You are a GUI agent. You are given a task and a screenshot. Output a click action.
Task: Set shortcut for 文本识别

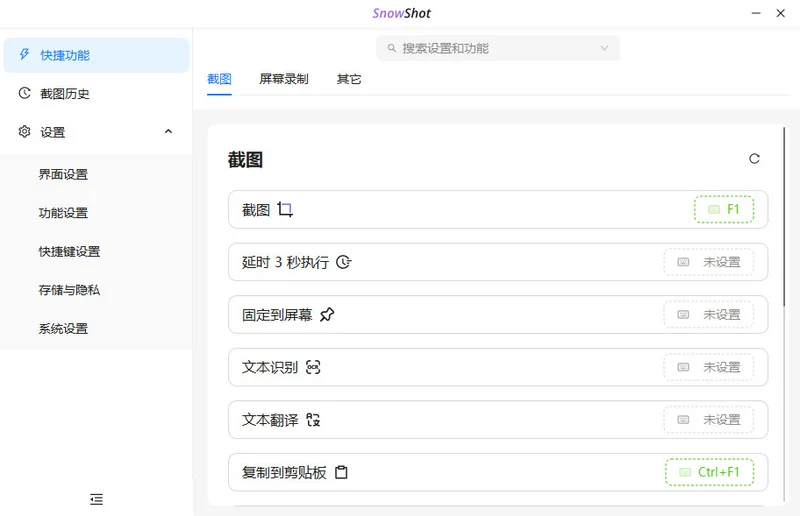click(x=709, y=367)
